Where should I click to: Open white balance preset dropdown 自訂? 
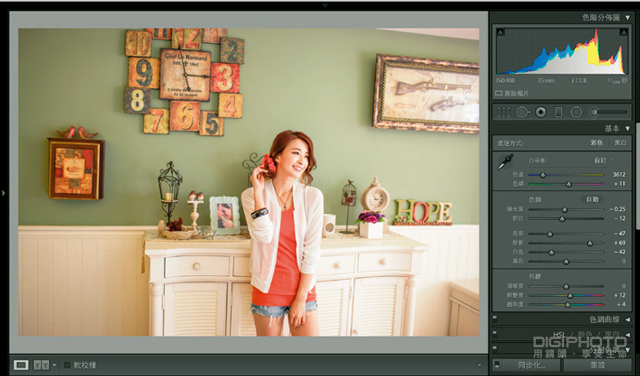(603, 160)
